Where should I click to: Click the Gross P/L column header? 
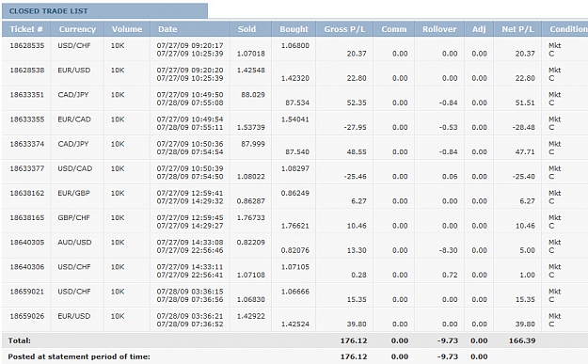[x=344, y=29]
